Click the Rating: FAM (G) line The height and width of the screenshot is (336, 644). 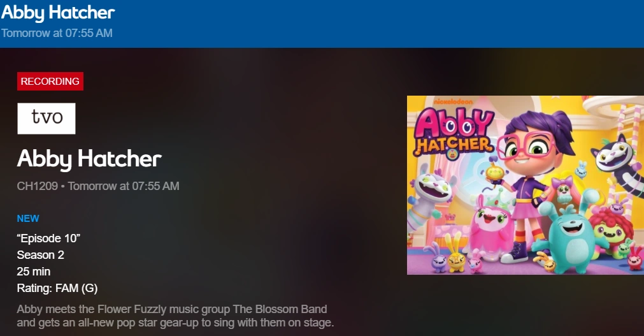click(x=57, y=288)
